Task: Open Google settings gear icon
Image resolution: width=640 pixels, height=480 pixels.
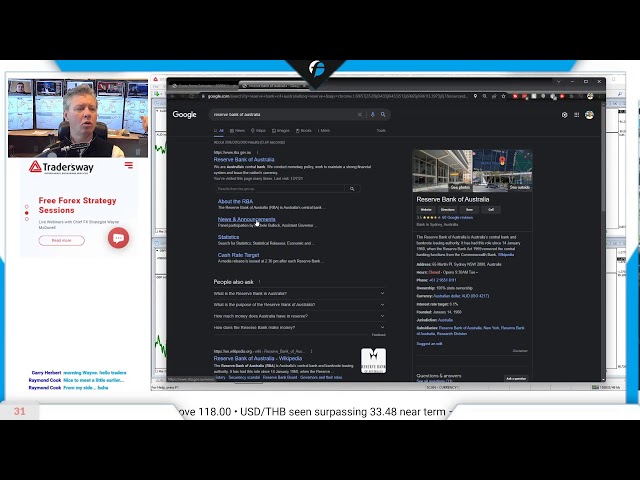Action: (564, 115)
